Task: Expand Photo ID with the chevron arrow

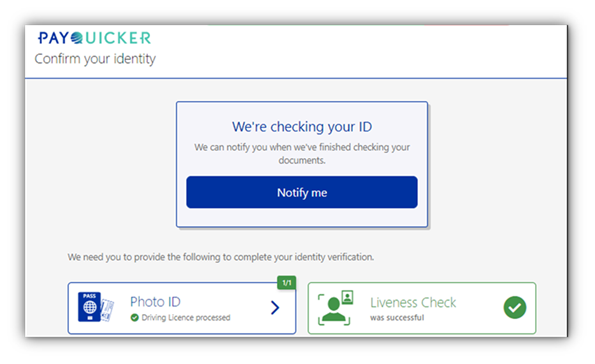Action: (x=275, y=307)
